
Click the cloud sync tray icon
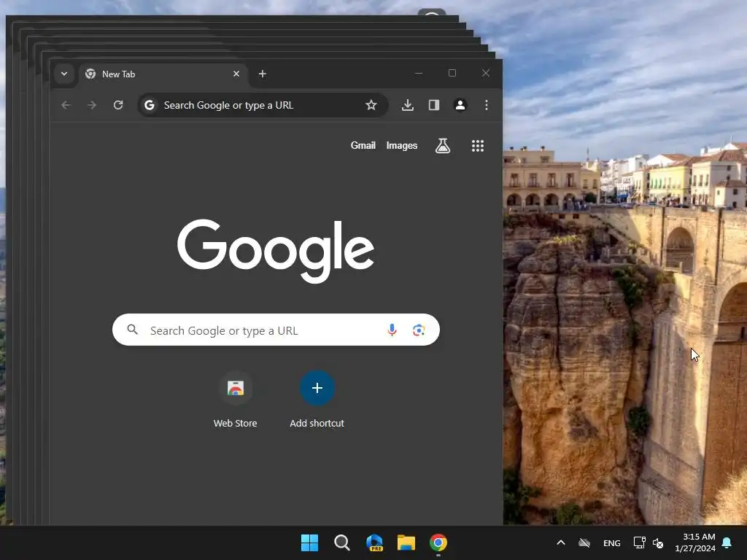tap(584, 542)
